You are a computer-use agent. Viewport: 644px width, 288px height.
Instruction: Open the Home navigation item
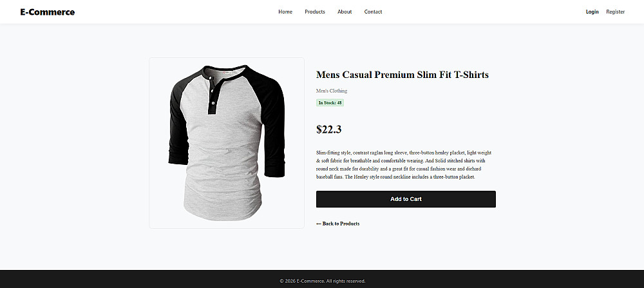coord(285,12)
